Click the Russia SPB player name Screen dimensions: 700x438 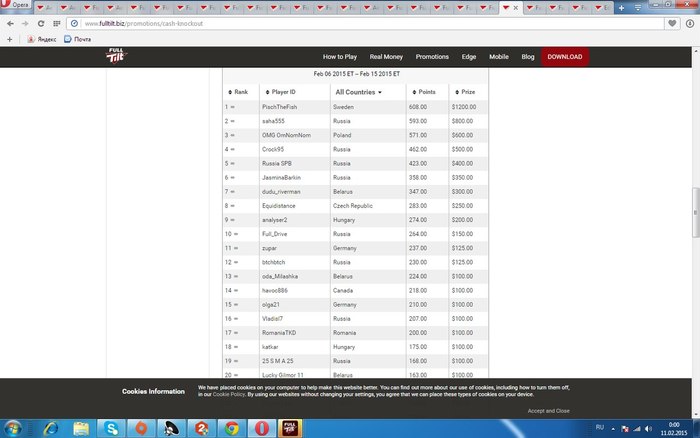[277, 163]
